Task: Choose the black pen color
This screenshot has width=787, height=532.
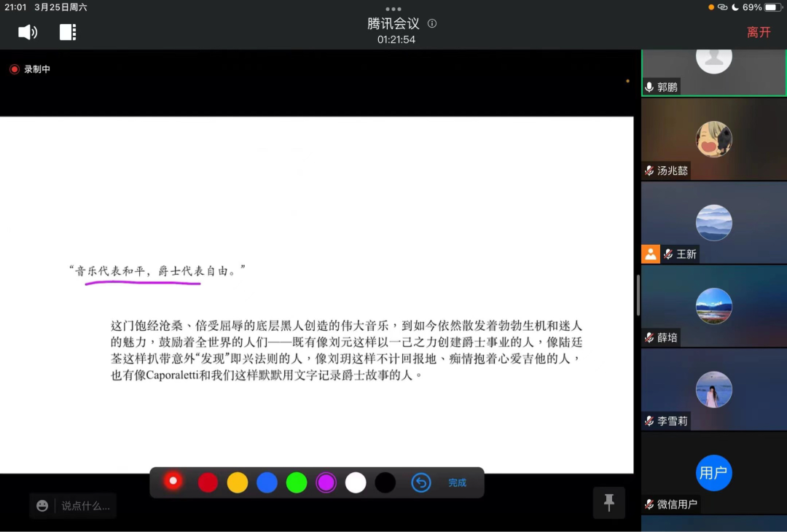Action: (x=385, y=482)
